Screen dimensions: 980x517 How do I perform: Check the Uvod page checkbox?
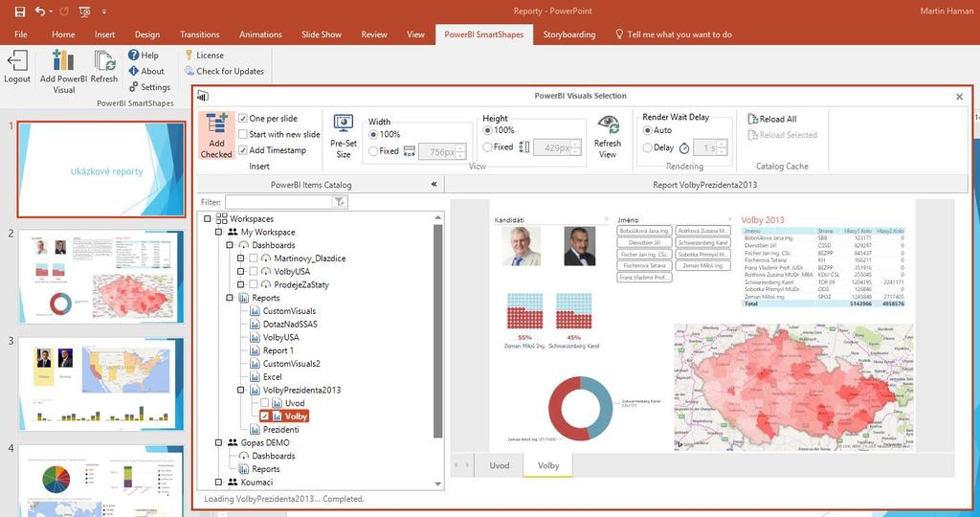tap(264, 403)
